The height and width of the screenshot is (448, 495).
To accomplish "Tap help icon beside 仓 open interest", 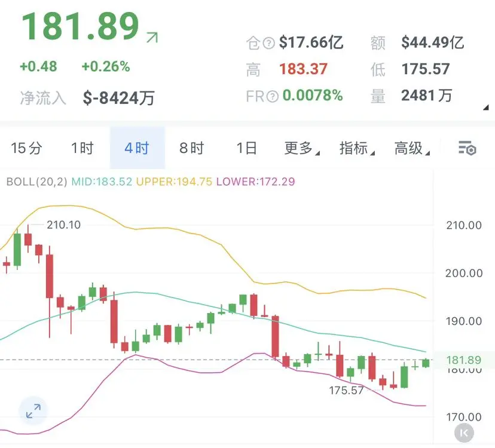I will 268,43.
